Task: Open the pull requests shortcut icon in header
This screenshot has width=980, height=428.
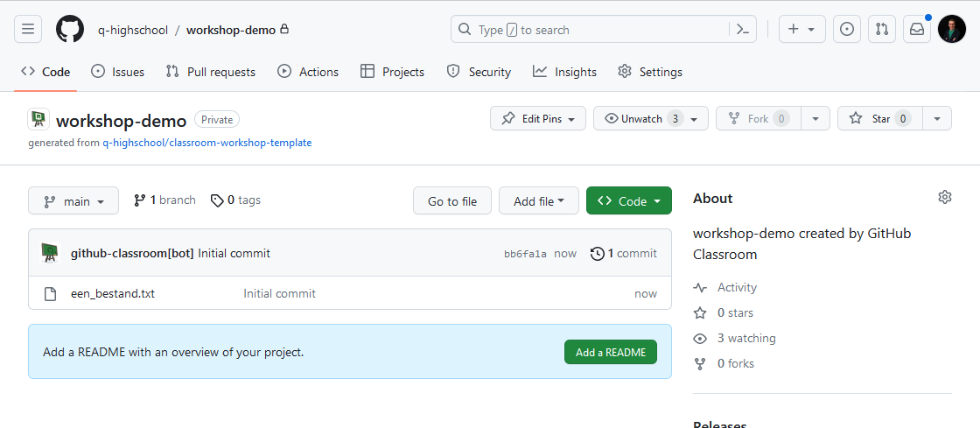Action: 882,30
